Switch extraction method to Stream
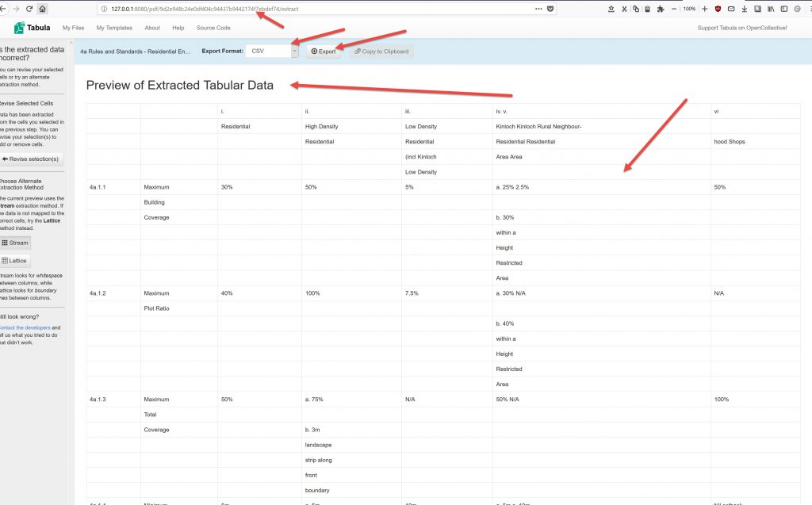This screenshot has width=812, height=505. pos(15,243)
